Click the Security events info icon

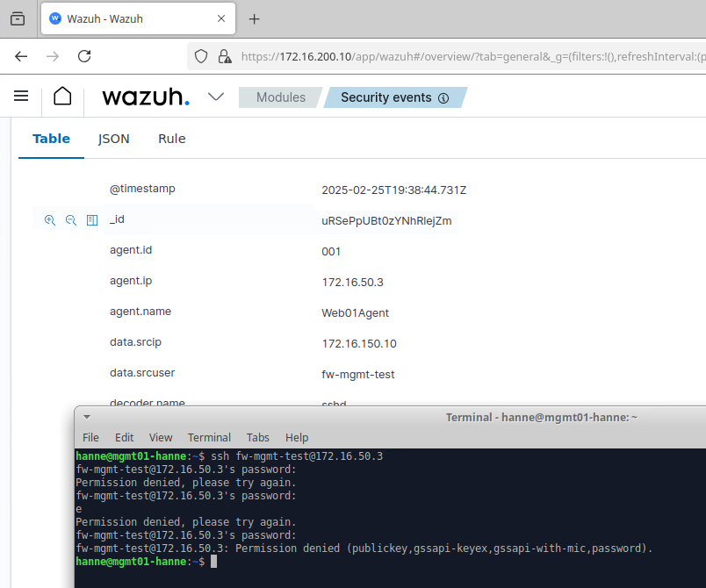[443, 98]
